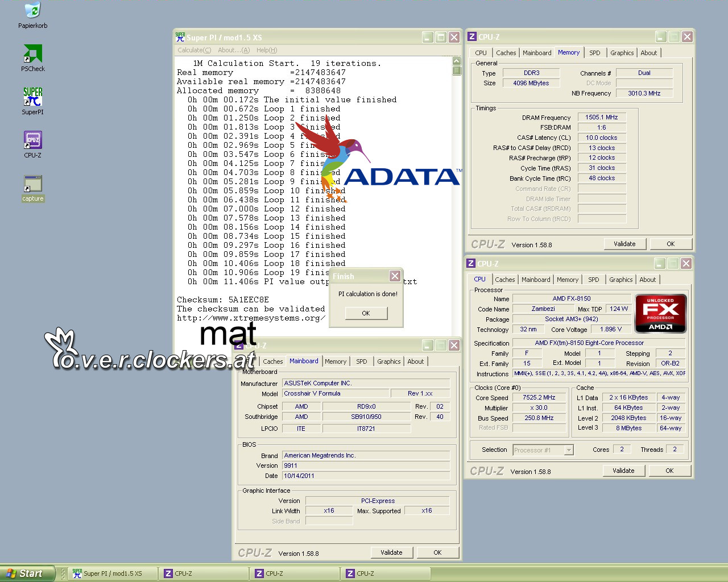Click the Checksum 5A1EEC8E line
Screen dimensions: 728x582
(223, 300)
